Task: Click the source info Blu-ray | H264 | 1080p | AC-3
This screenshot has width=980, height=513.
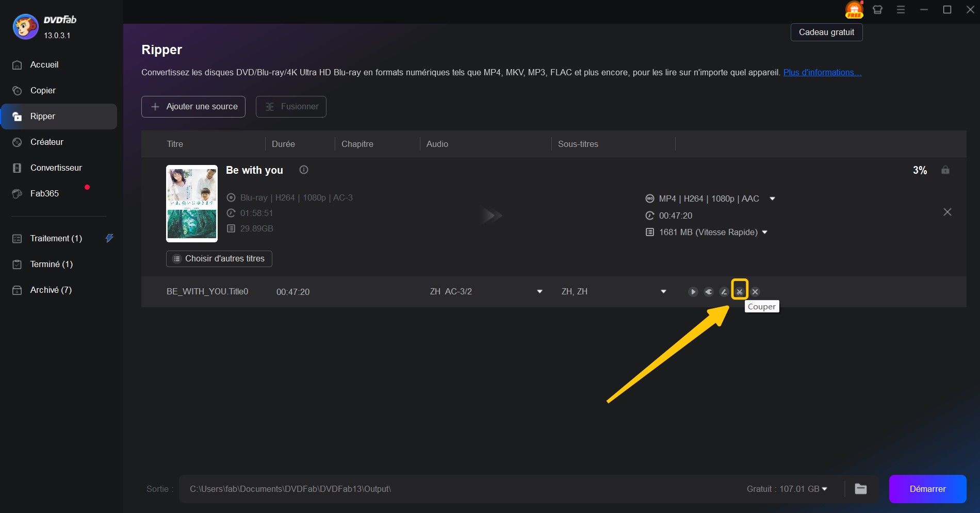Action: 297,198
